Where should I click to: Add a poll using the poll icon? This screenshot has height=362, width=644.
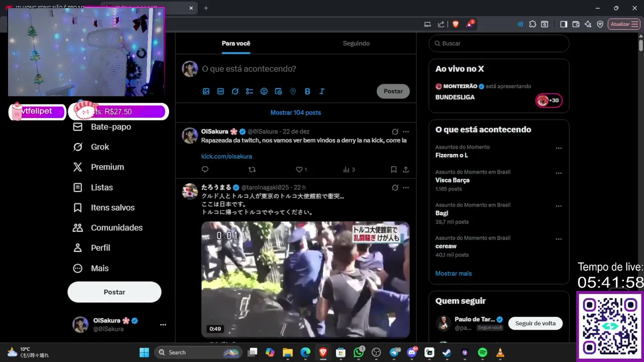click(250, 92)
